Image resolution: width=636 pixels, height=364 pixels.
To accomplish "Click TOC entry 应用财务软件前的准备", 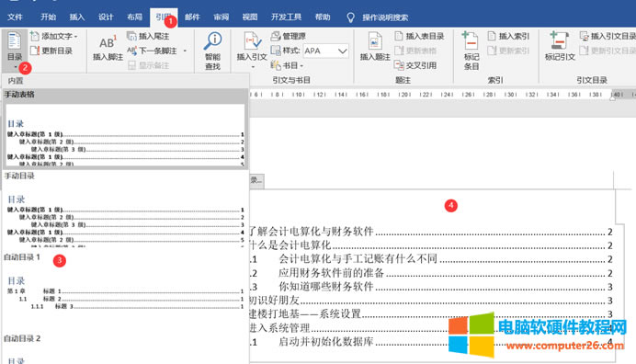I will (431, 273).
